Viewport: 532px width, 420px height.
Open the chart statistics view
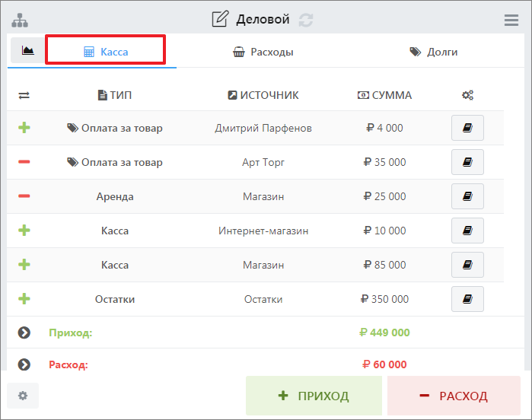coord(27,51)
